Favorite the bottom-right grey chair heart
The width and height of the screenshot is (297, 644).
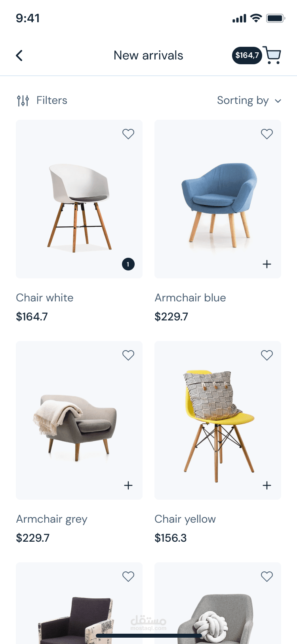point(267,577)
